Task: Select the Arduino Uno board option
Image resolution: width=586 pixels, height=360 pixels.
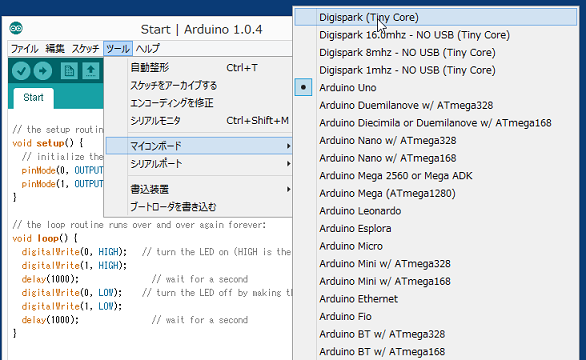Action: coord(435,87)
